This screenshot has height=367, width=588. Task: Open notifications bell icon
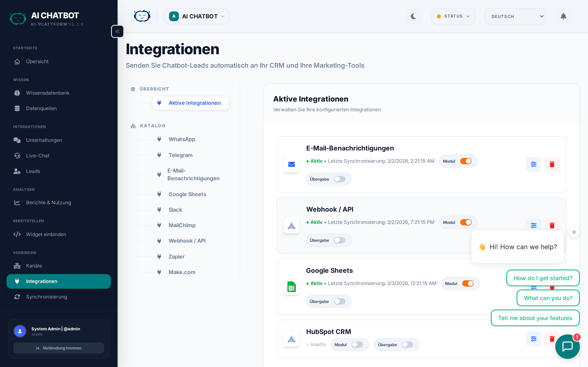[x=563, y=16]
